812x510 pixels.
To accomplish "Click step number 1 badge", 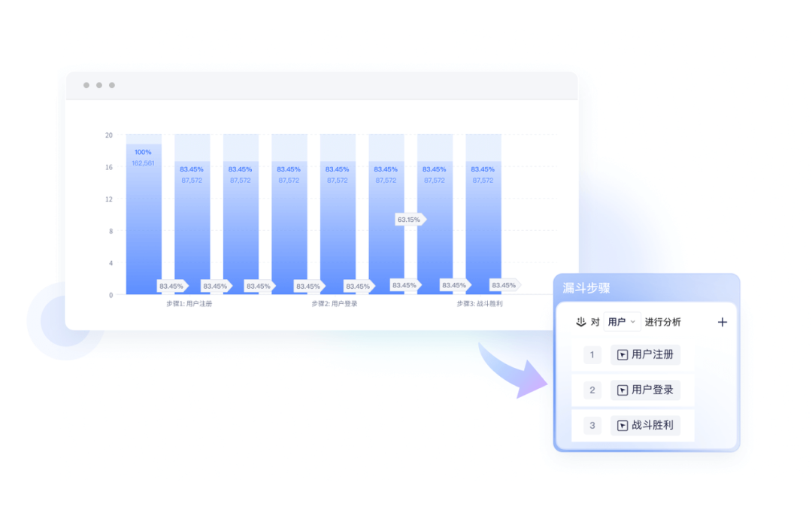I will (x=592, y=354).
